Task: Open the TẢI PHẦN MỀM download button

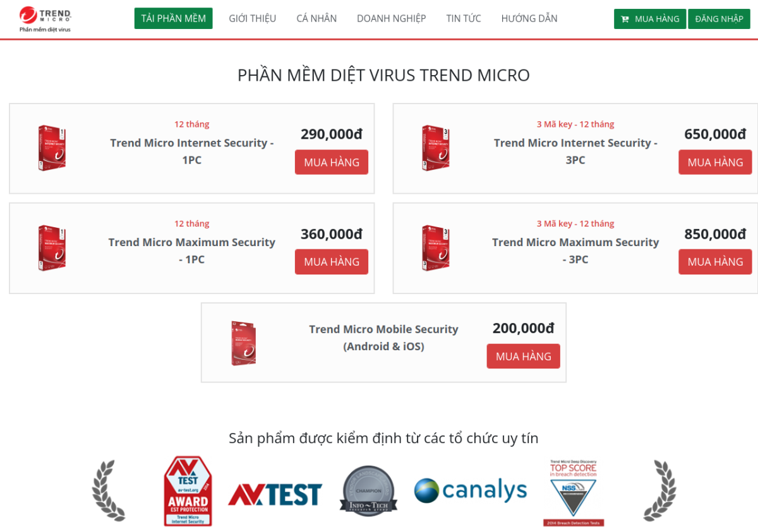Action: coord(174,18)
